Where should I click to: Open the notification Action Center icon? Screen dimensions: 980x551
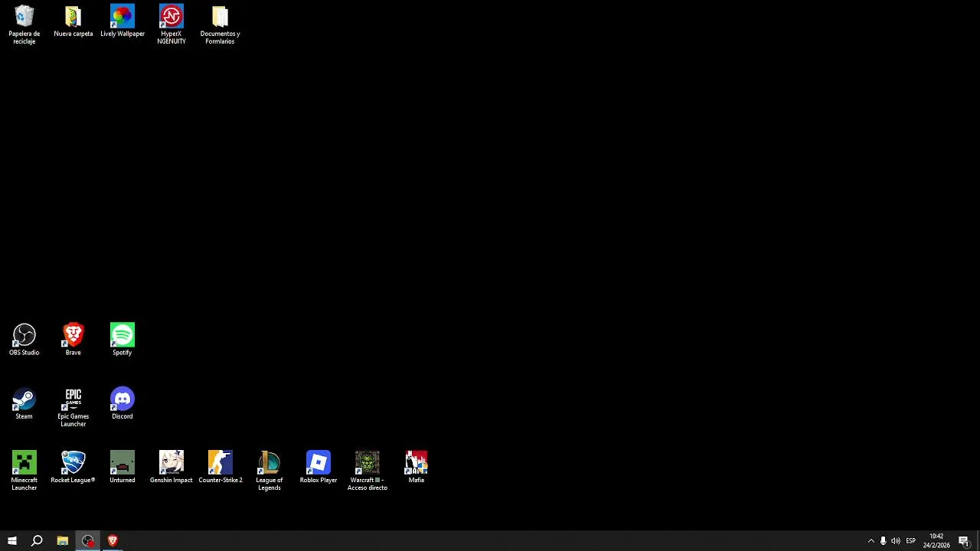pyautogui.click(x=965, y=541)
